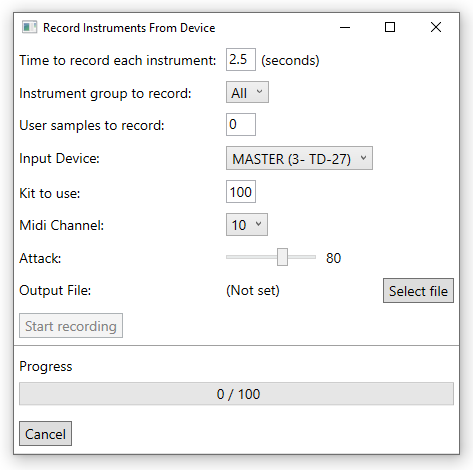Click the Progress bar showing 0 / 100
Screen dimensions: 473x470
[x=236, y=394]
